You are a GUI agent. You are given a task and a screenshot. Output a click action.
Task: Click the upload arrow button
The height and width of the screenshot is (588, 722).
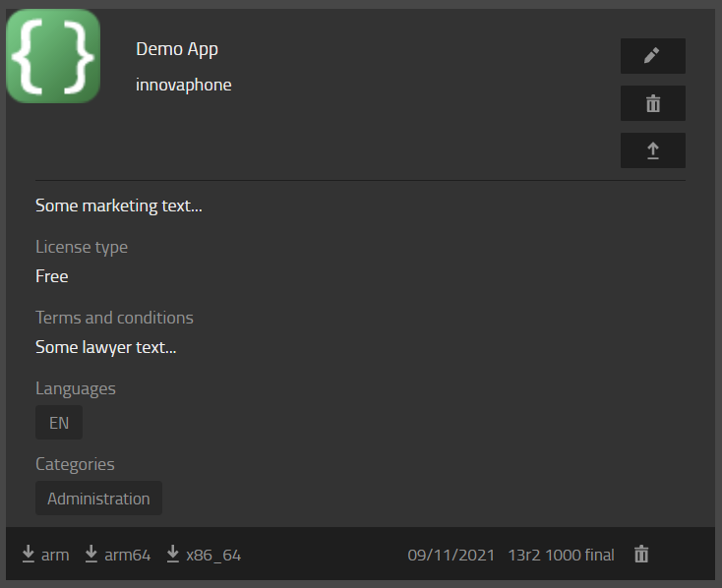652,150
